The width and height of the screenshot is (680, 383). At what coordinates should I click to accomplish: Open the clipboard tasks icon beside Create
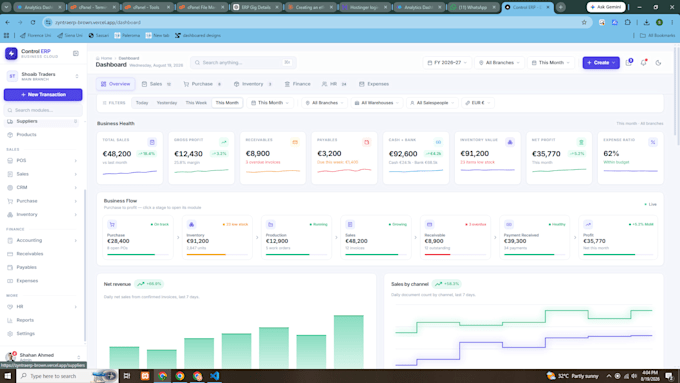click(x=629, y=63)
